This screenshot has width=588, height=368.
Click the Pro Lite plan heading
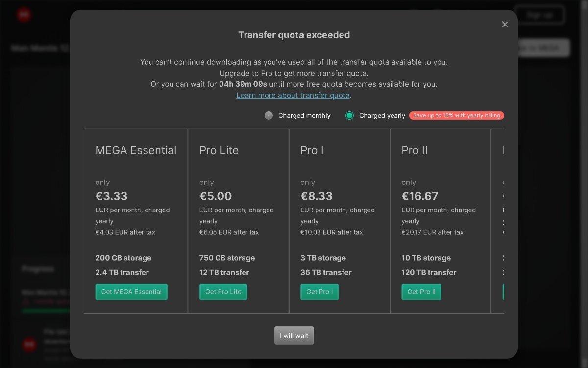click(219, 150)
